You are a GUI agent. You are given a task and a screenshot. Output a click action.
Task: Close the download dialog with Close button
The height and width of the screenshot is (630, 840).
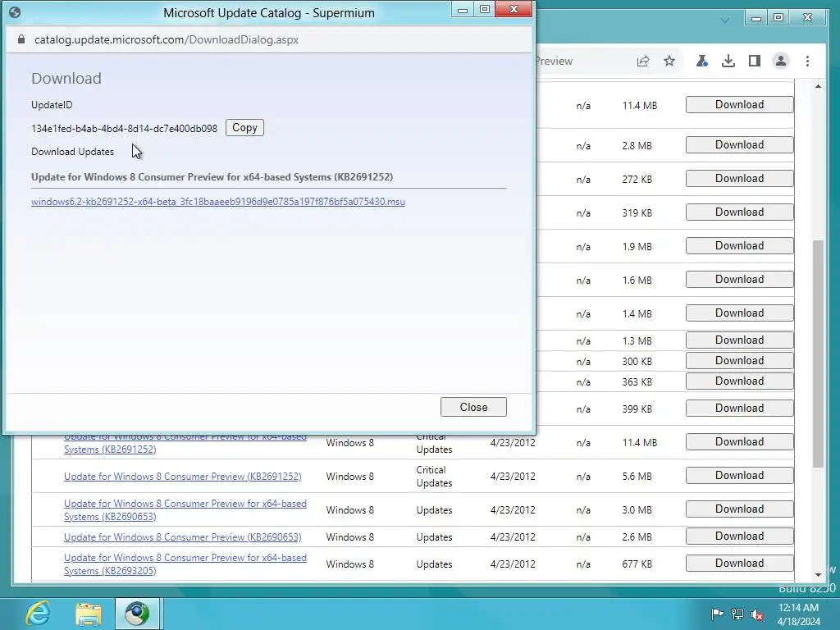473,407
